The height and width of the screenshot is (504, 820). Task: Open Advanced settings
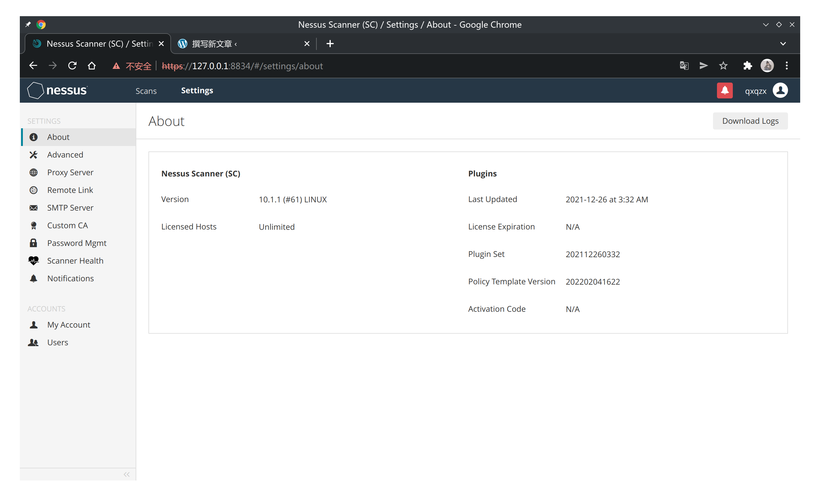(79, 155)
